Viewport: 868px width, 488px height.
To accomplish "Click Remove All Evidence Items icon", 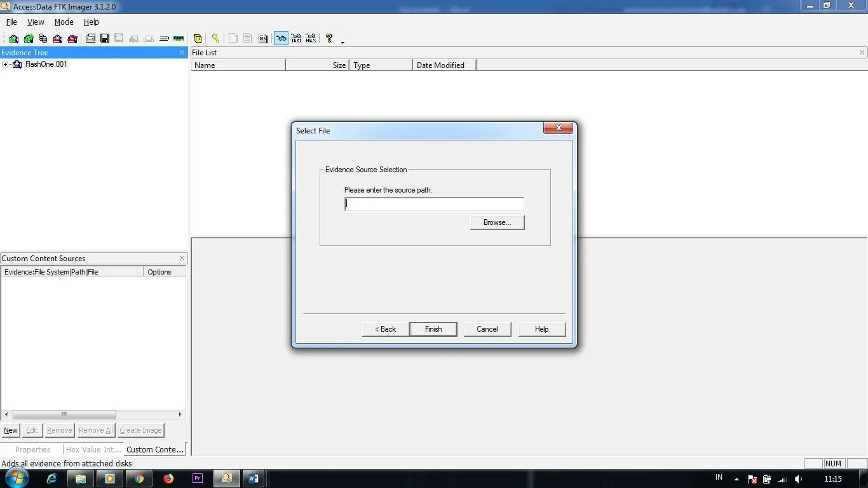I will click(x=72, y=39).
